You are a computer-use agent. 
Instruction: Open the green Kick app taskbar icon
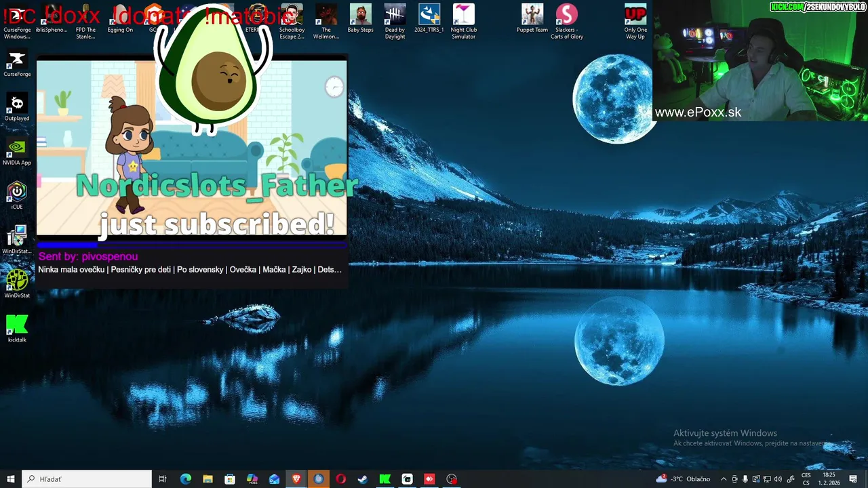[385, 479]
